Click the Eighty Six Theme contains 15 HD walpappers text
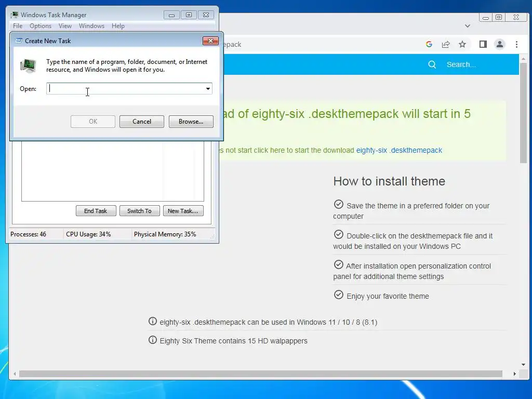The height and width of the screenshot is (399, 532). click(233, 341)
